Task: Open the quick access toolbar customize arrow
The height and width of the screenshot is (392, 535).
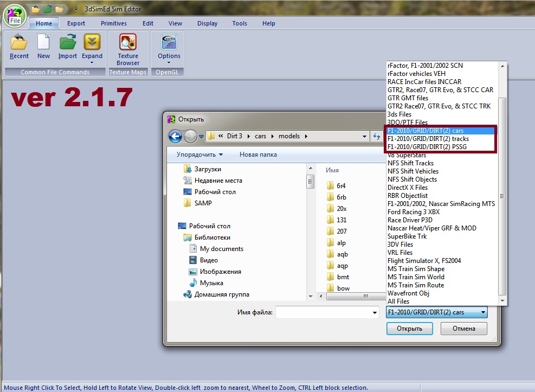Action: 76,9
